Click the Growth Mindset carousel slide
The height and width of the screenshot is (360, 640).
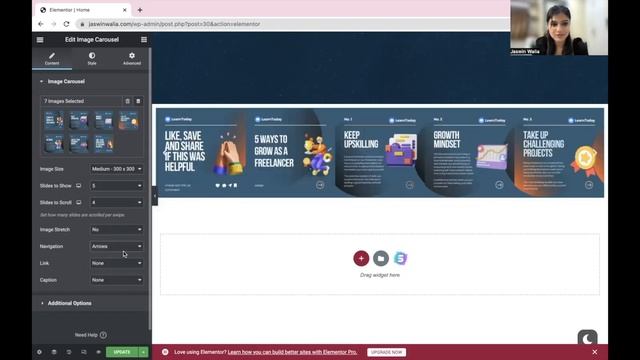coord(469,153)
